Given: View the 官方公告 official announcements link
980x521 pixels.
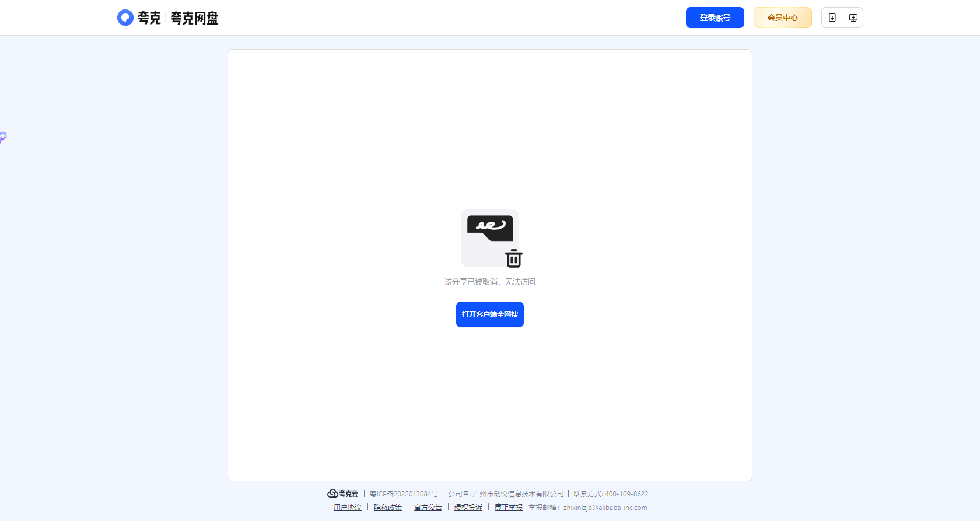Looking at the screenshot, I should coord(428,508).
